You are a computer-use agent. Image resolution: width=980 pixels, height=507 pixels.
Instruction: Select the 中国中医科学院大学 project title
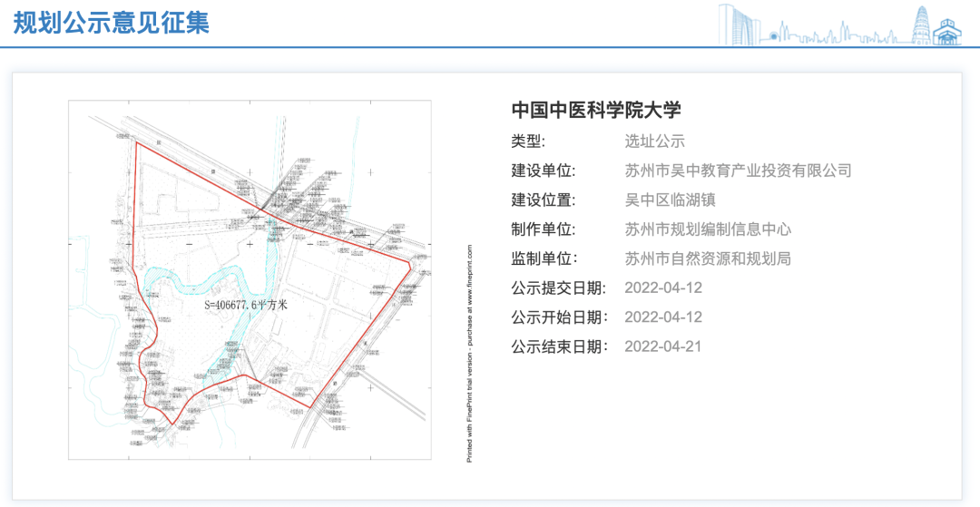(596, 110)
